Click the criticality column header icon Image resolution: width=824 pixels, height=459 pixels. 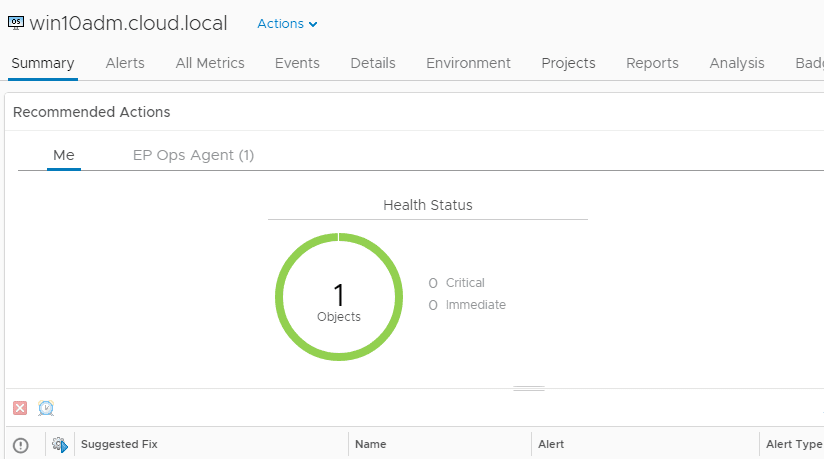coord(20,445)
